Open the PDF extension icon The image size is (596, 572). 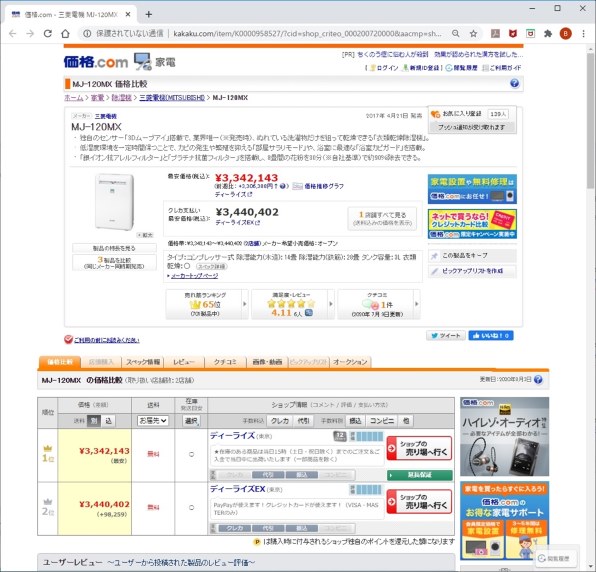(x=495, y=34)
